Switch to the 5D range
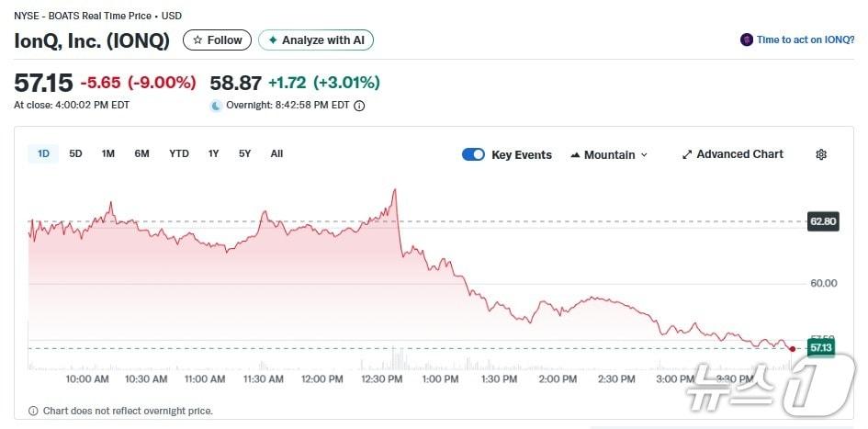This screenshot has height=429, width=868. [x=75, y=153]
